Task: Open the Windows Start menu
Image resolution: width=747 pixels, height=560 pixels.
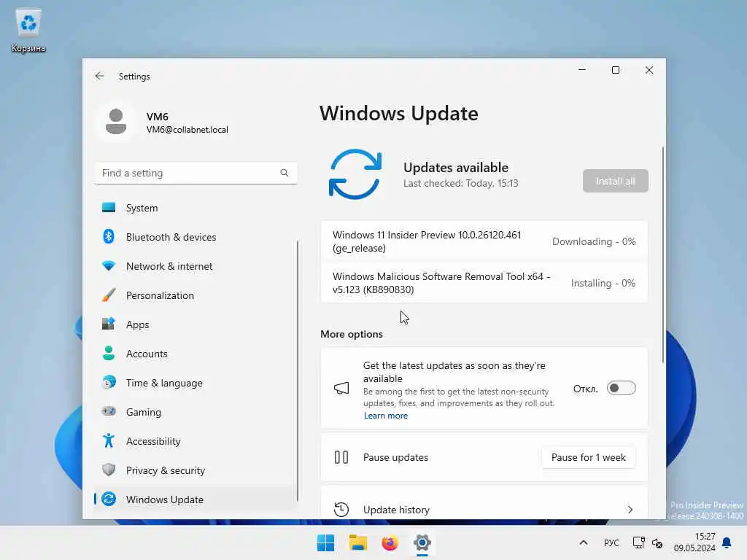Action: pos(326,542)
